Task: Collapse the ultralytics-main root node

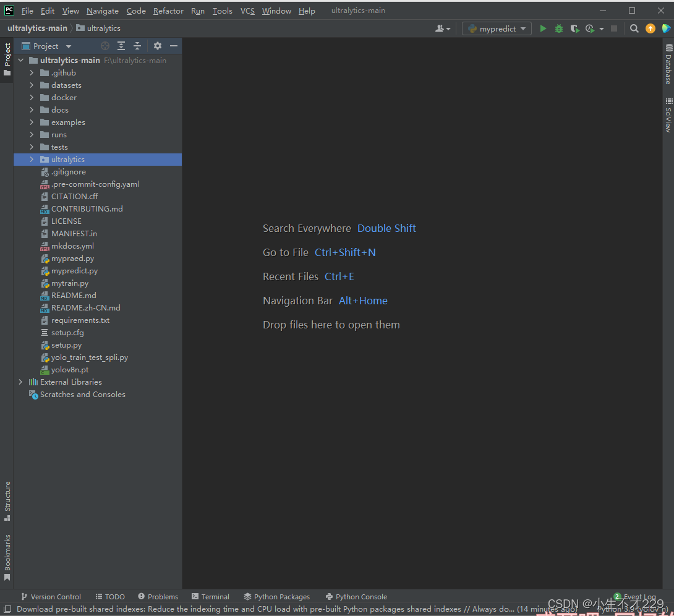Action: click(20, 61)
